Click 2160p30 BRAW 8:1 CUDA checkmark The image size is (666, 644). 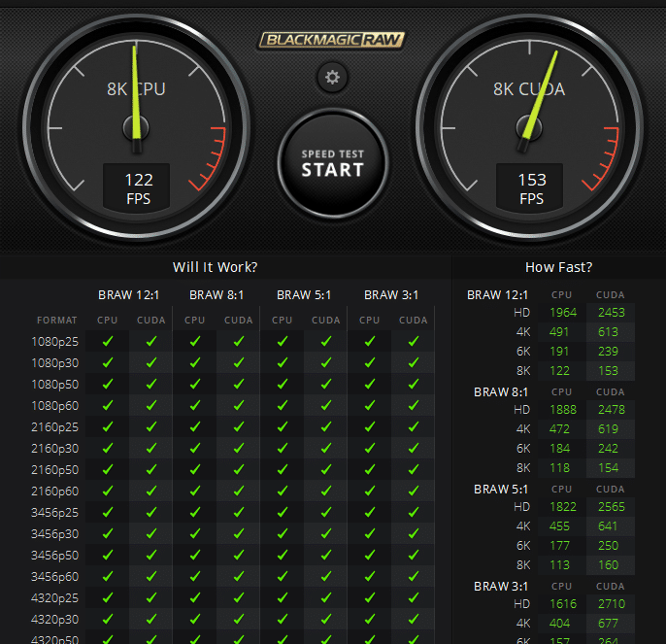239,448
